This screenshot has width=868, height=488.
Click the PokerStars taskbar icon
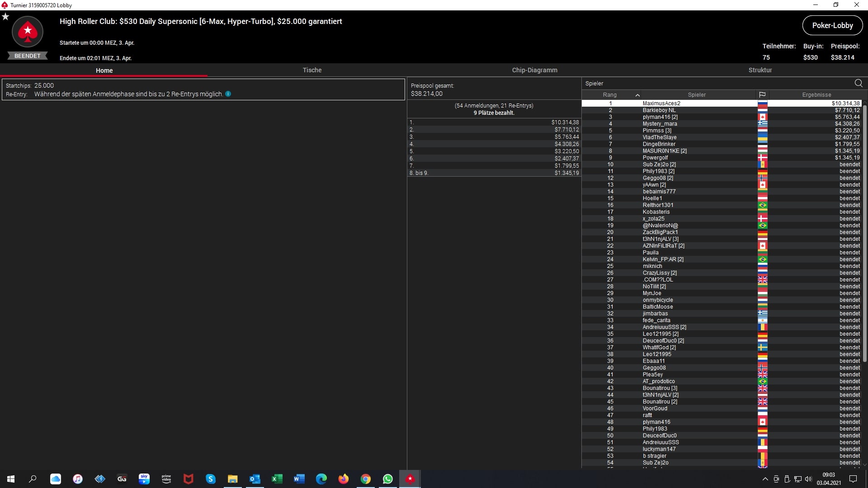pos(410,479)
